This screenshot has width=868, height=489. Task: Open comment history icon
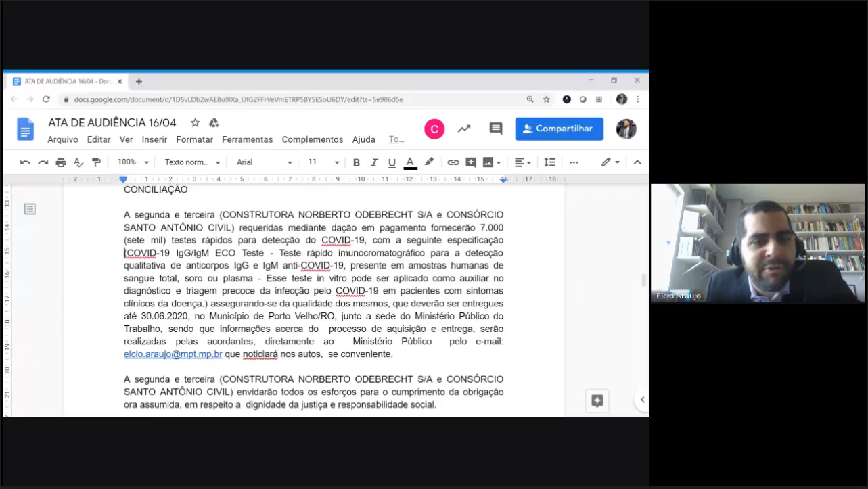(x=496, y=129)
